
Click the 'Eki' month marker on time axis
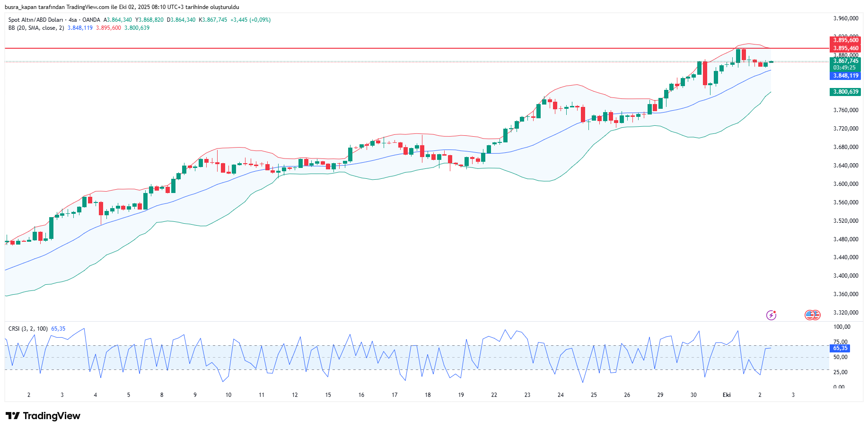(x=727, y=395)
